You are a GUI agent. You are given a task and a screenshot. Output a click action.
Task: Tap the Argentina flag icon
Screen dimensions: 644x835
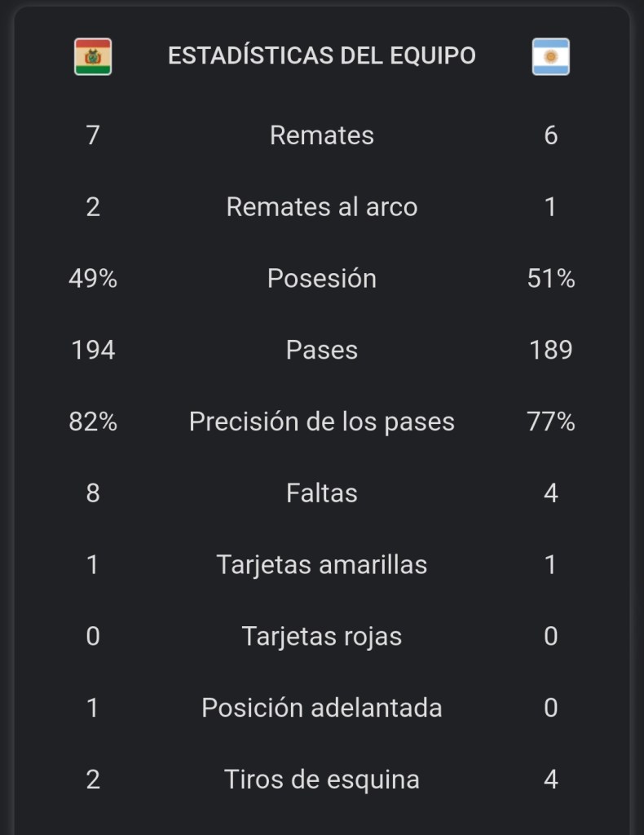click(x=551, y=56)
